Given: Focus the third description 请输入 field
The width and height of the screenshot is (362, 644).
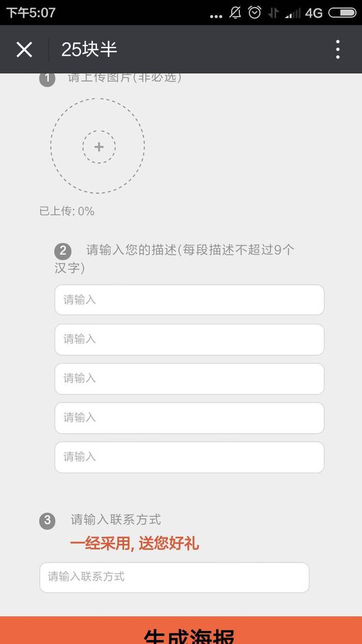Looking at the screenshot, I should (189, 378).
